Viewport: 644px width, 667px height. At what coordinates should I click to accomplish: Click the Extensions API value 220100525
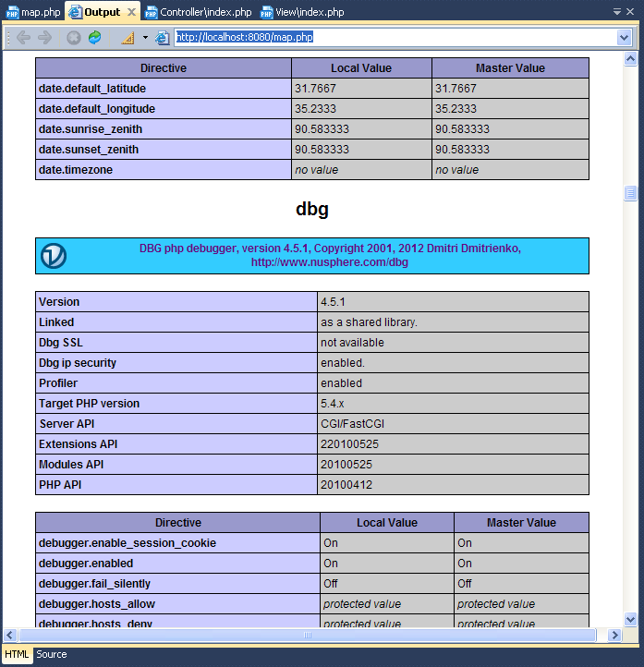(x=349, y=444)
